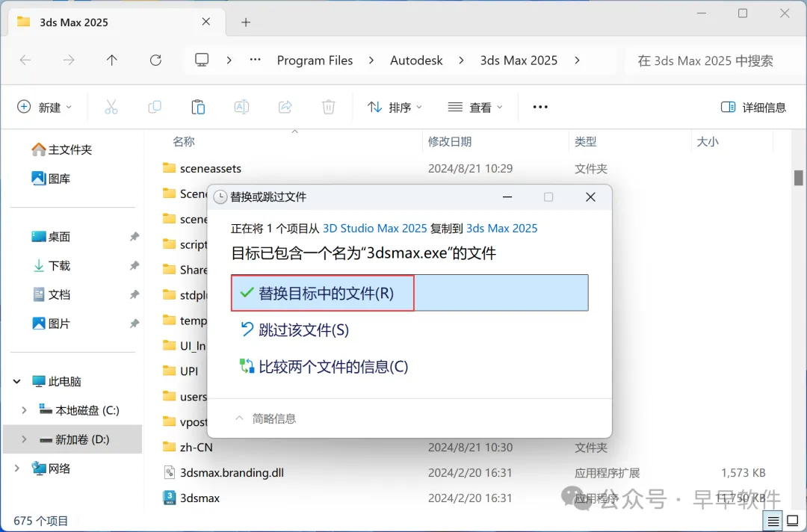
Task: Click the Paste clipboard icon
Action: [198, 107]
